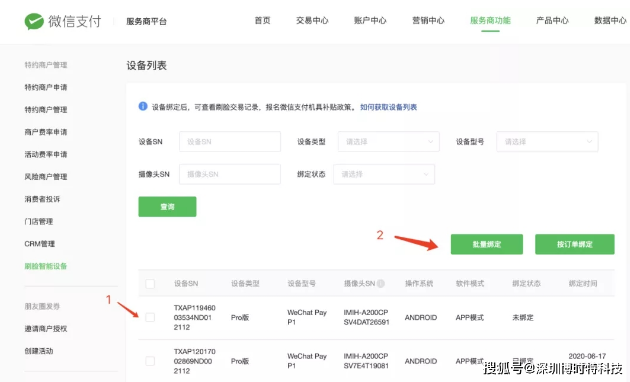Click the 批量绑定 button

tap(487, 244)
